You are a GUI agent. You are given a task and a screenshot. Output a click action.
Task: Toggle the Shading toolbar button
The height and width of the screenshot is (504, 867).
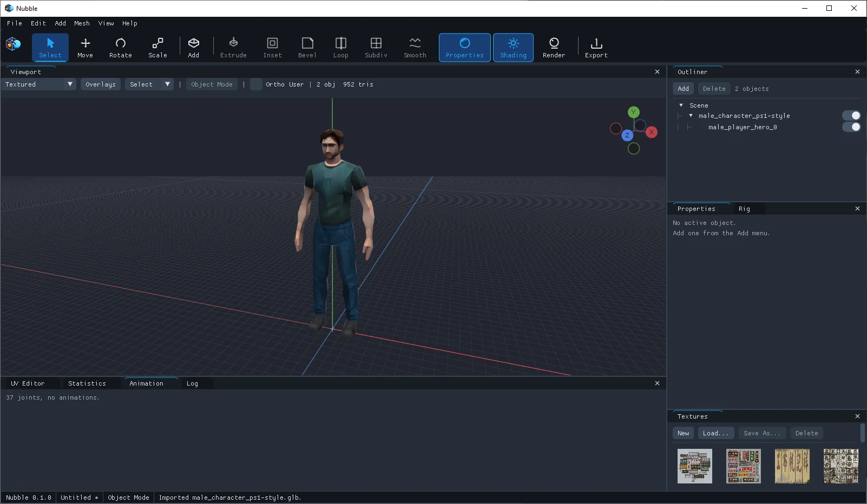coord(513,48)
